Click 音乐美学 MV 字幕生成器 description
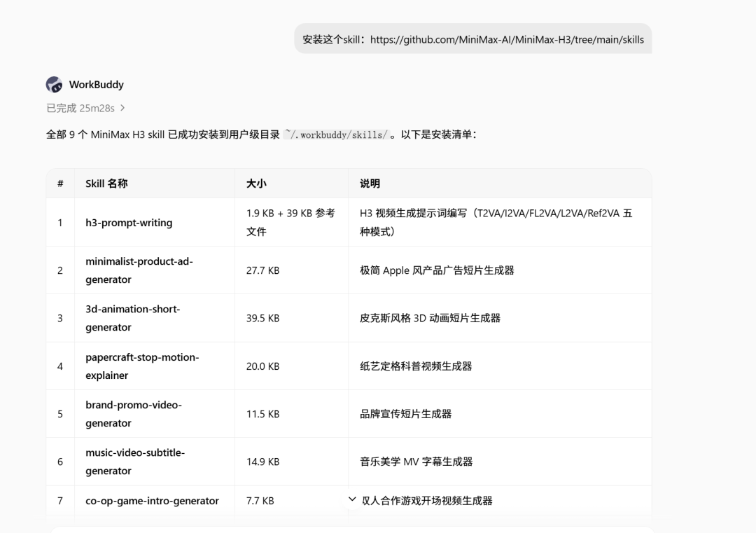This screenshot has height=533, width=756. [416, 462]
